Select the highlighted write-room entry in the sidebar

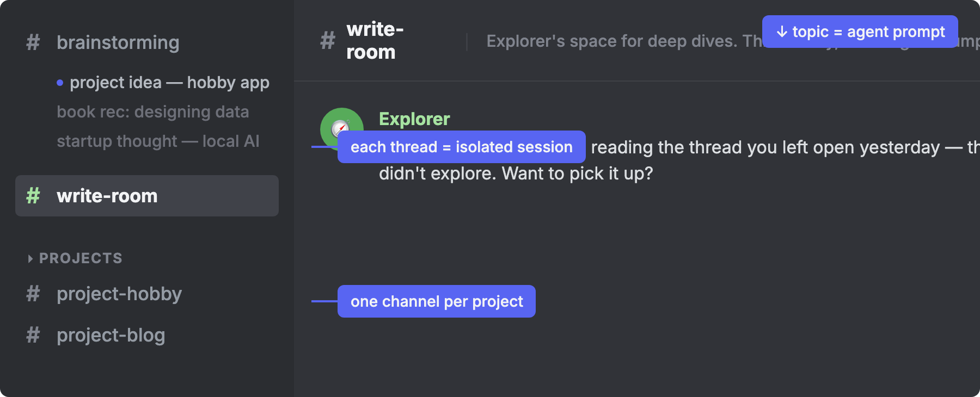click(146, 196)
